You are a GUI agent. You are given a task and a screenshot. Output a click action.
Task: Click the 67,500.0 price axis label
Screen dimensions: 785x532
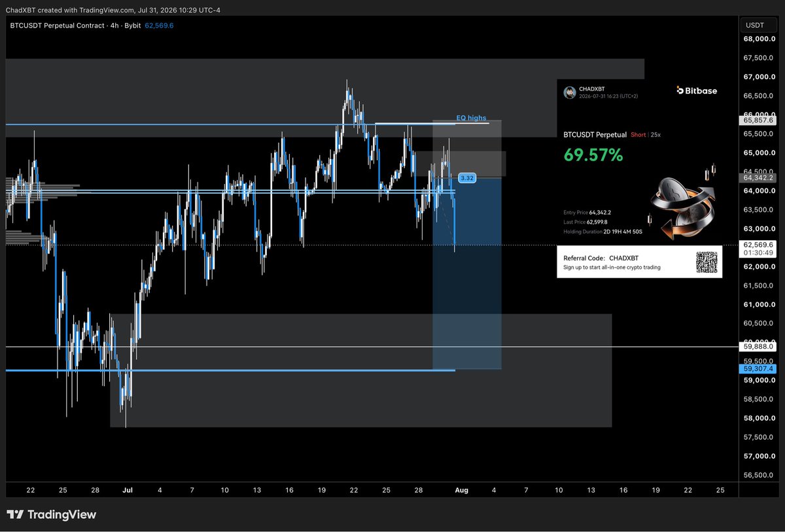pos(759,58)
